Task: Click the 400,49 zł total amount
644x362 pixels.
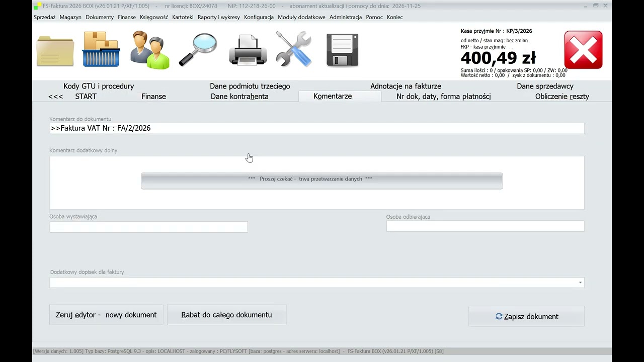Action: [x=498, y=58]
